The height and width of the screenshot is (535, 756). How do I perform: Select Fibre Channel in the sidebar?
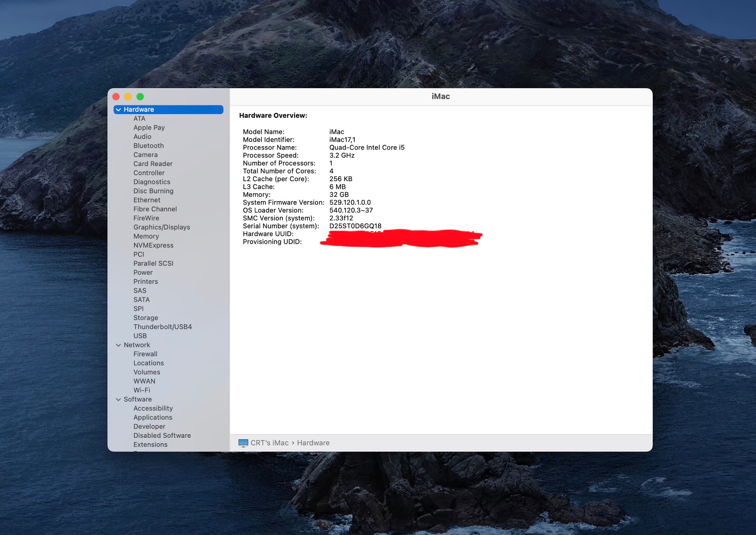click(155, 209)
